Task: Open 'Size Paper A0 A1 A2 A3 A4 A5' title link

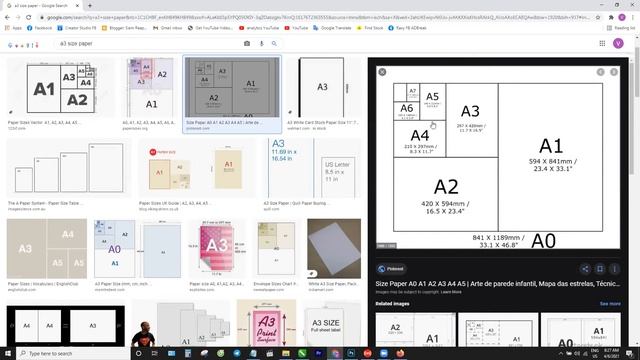Action: pyautogui.click(x=498, y=283)
